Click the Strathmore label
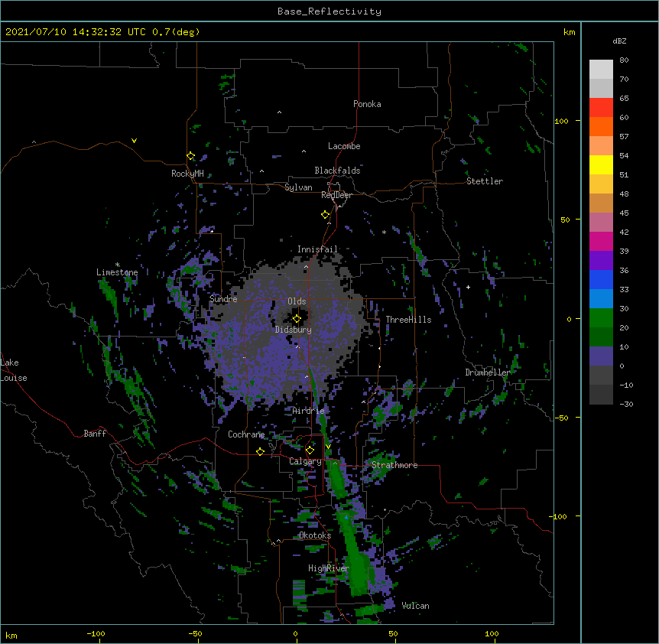The image size is (659, 644). 394,465
